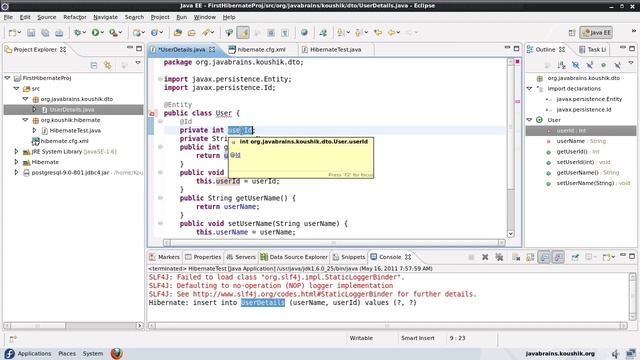
Task: Toggle Mark Occurrences highlighted toolbar button
Action: 243,33
